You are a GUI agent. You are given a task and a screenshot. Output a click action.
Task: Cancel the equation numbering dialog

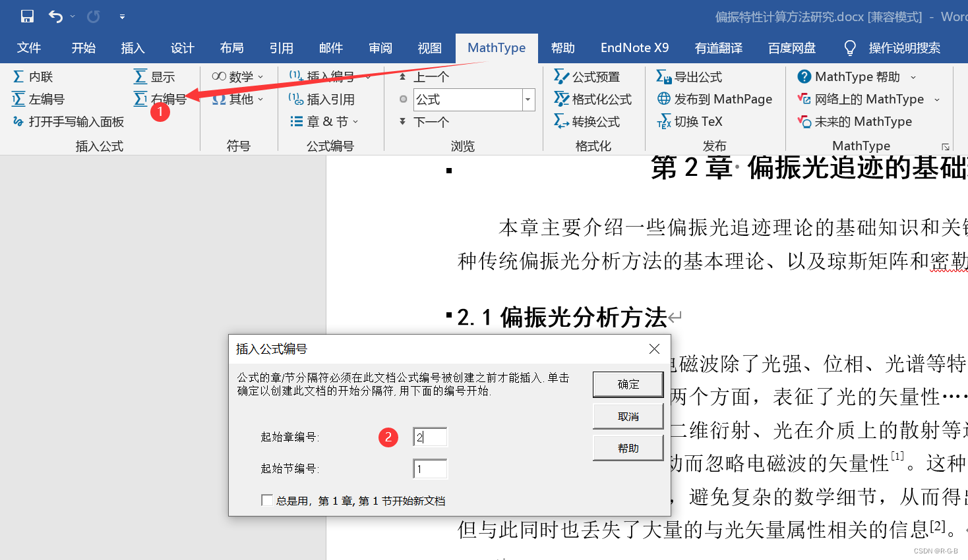pyautogui.click(x=627, y=416)
